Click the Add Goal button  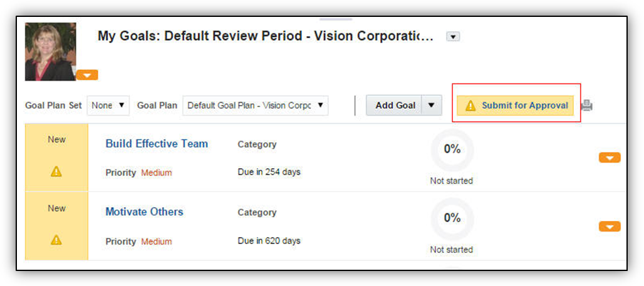(395, 105)
